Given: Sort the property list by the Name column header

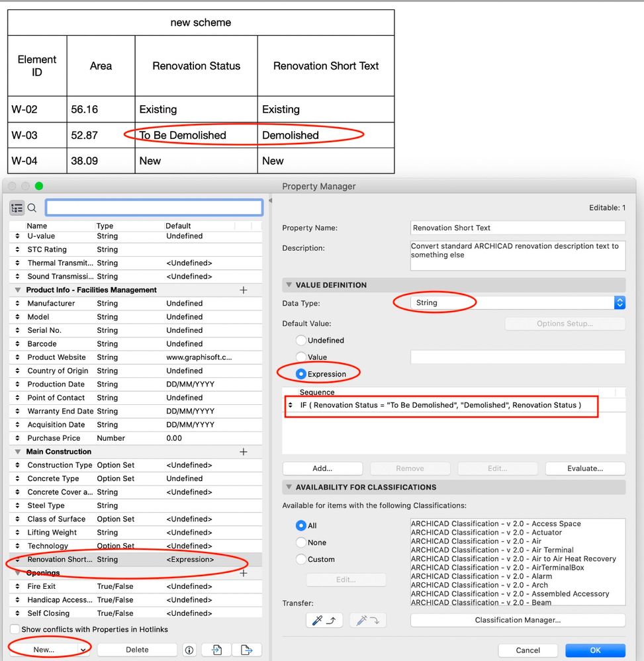Looking at the screenshot, I should point(37,226).
